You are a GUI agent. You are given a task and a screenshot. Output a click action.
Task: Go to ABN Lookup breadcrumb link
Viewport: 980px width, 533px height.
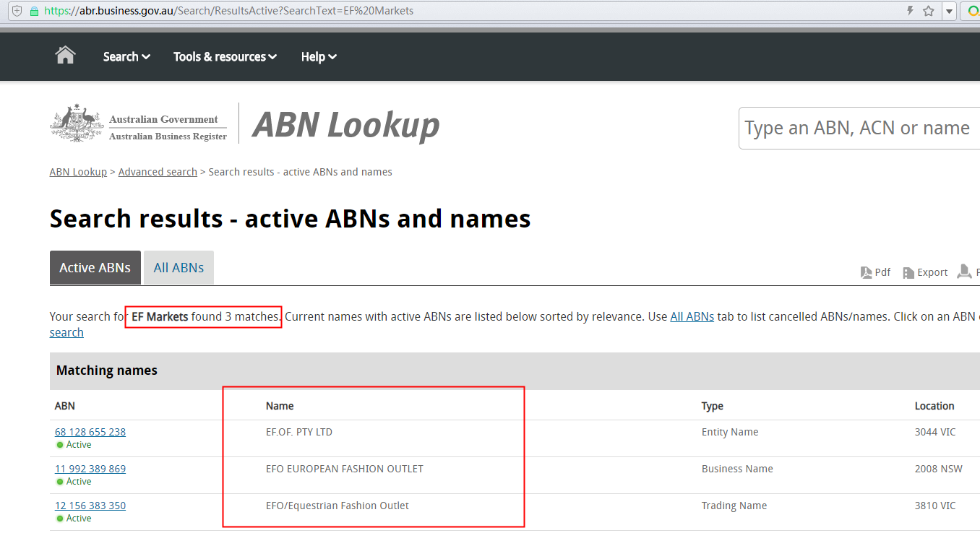point(78,172)
